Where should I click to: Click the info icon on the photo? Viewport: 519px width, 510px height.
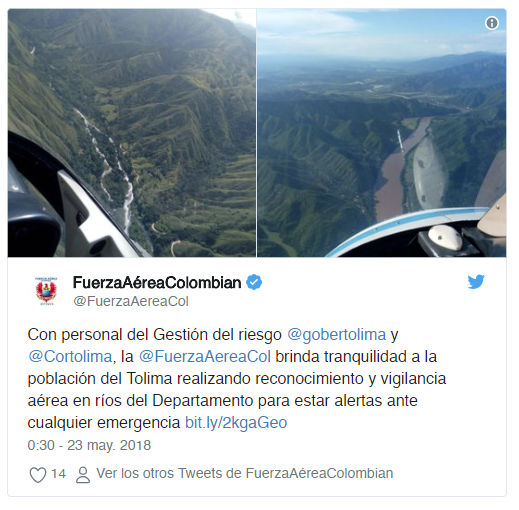pos(492,23)
